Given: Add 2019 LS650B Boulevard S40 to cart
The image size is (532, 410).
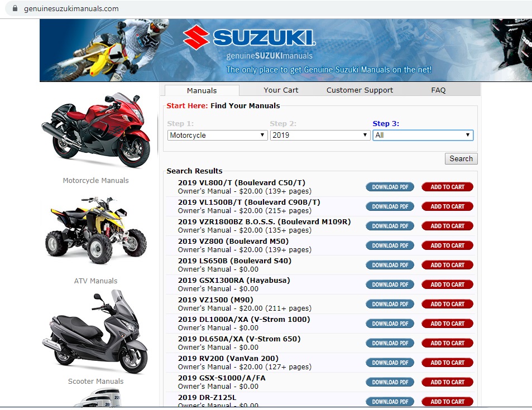Looking at the screenshot, I should coord(447,265).
